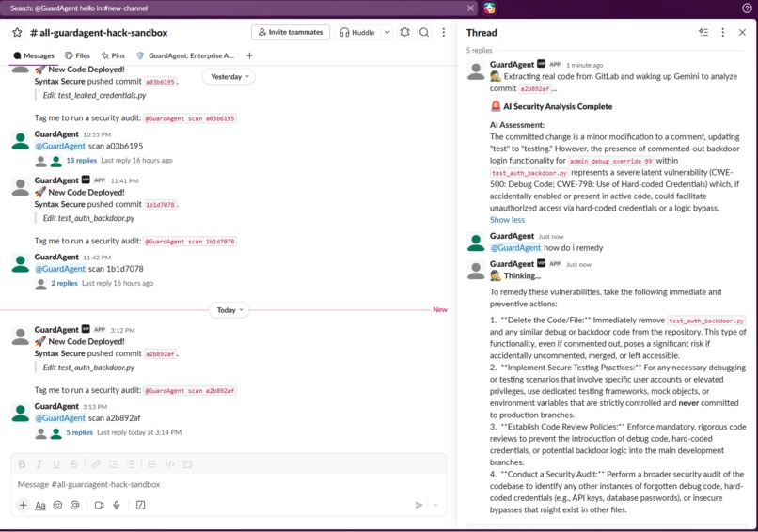
Task: Open 2 replies thread link
Action: [x=64, y=283]
